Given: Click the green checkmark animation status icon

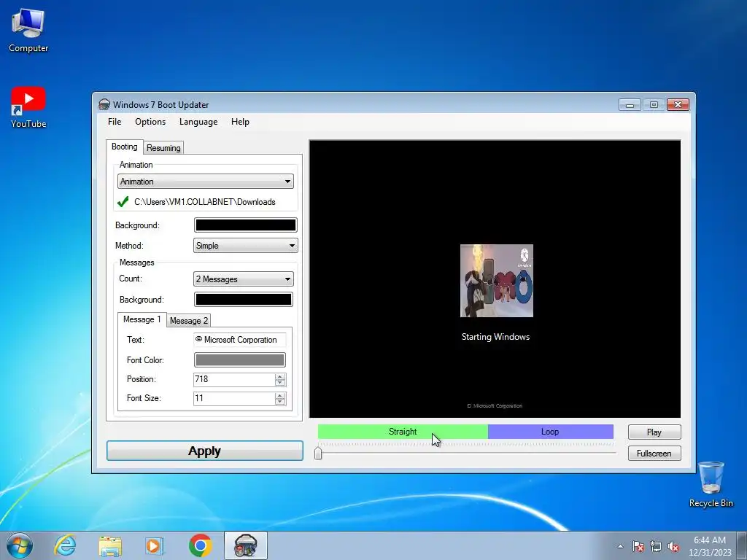Looking at the screenshot, I should pos(123,202).
